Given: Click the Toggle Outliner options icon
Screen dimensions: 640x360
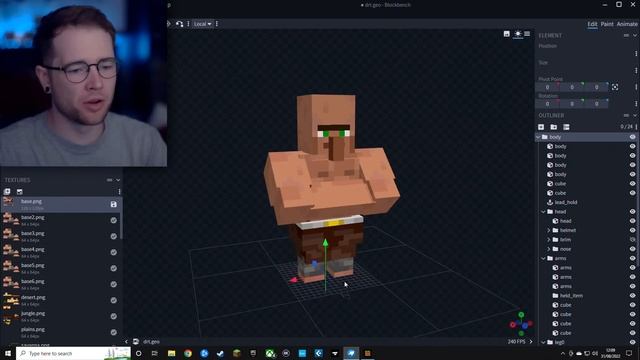Looking at the screenshot, I should coord(566,127).
